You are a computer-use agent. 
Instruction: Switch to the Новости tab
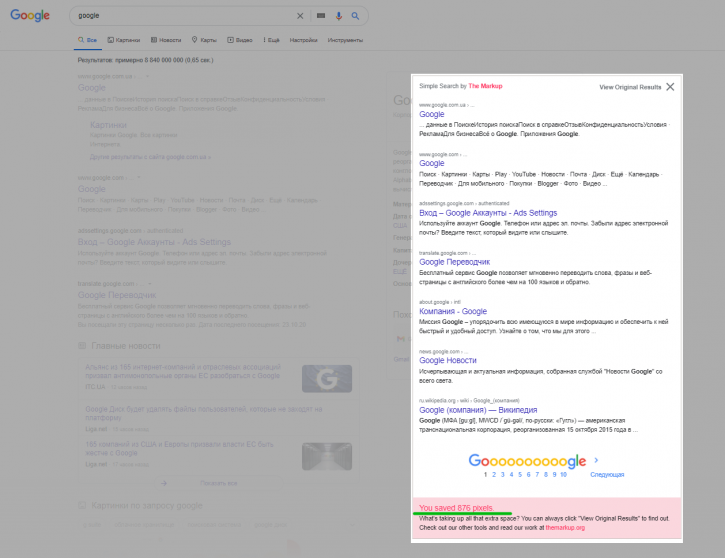point(166,40)
